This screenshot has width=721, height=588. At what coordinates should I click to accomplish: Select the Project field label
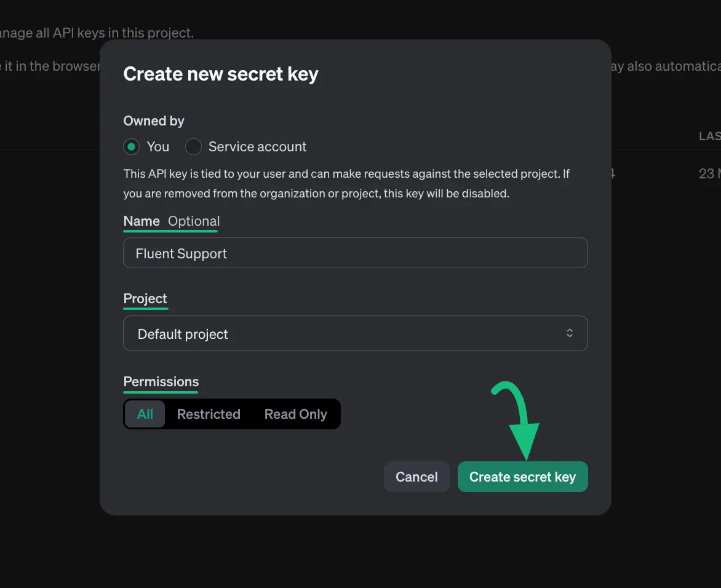145,298
